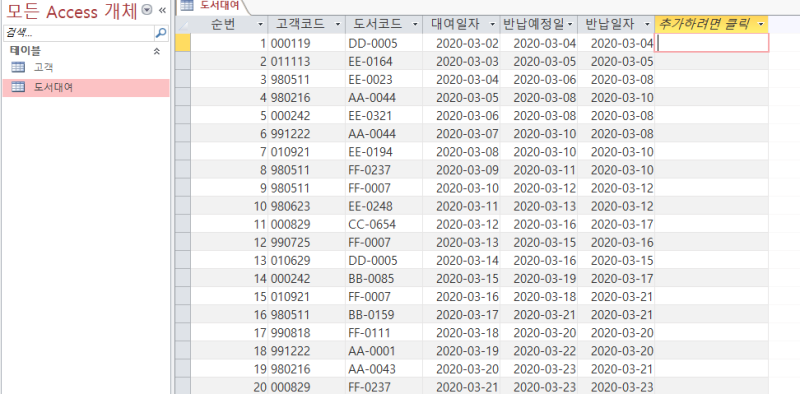Open the 추가하려면 클릭 column dropdown arrow
The image size is (800, 394).
pyautogui.click(x=762, y=24)
